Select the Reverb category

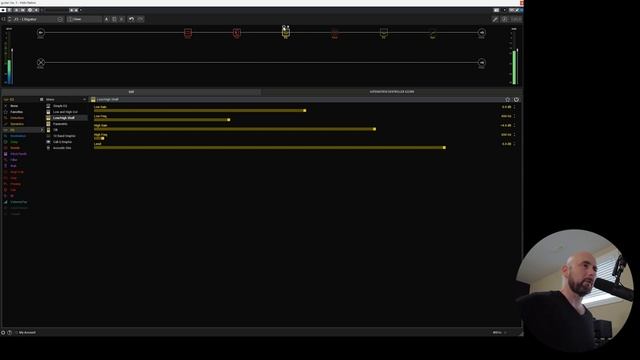[15, 148]
